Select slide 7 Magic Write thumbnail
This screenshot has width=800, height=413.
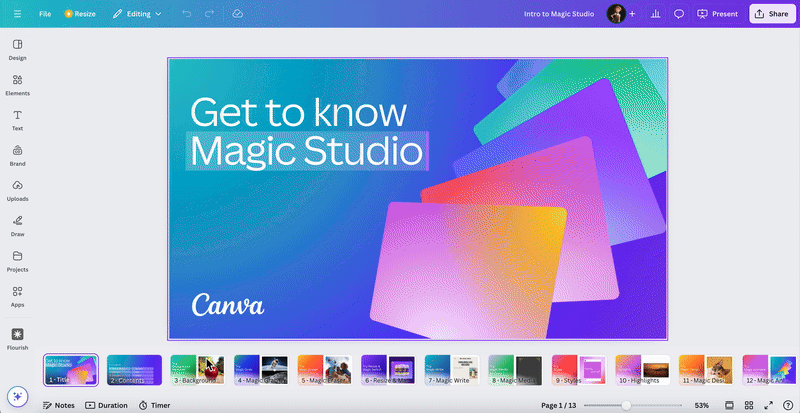tap(452, 370)
